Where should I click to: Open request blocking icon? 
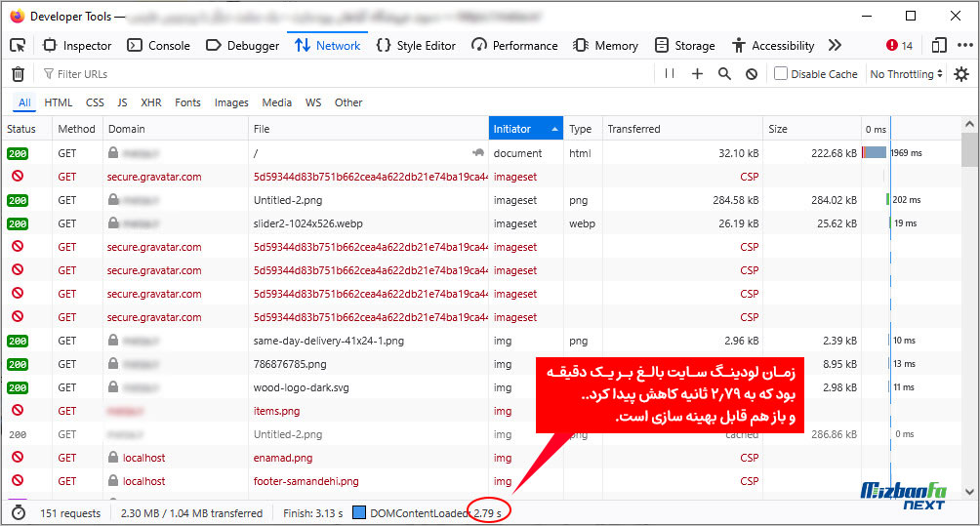pos(752,74)
